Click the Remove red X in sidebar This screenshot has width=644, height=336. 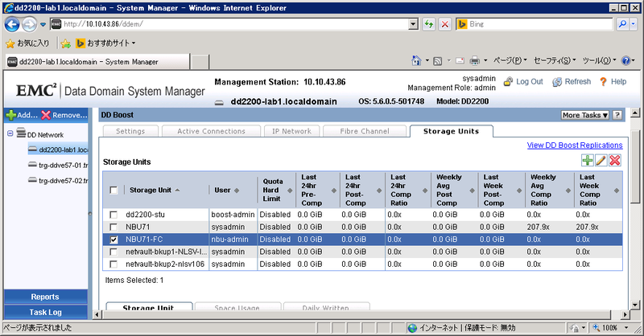(46, 115)
